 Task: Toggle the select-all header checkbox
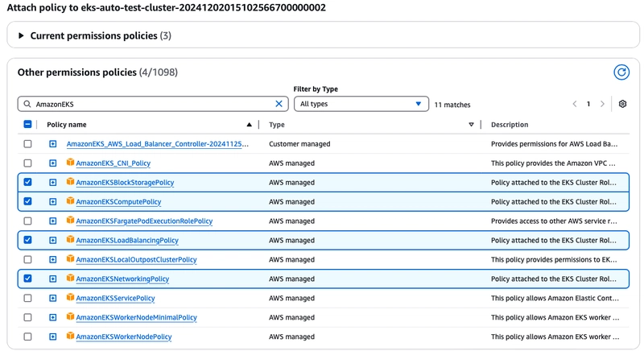(x=28, y=125)
